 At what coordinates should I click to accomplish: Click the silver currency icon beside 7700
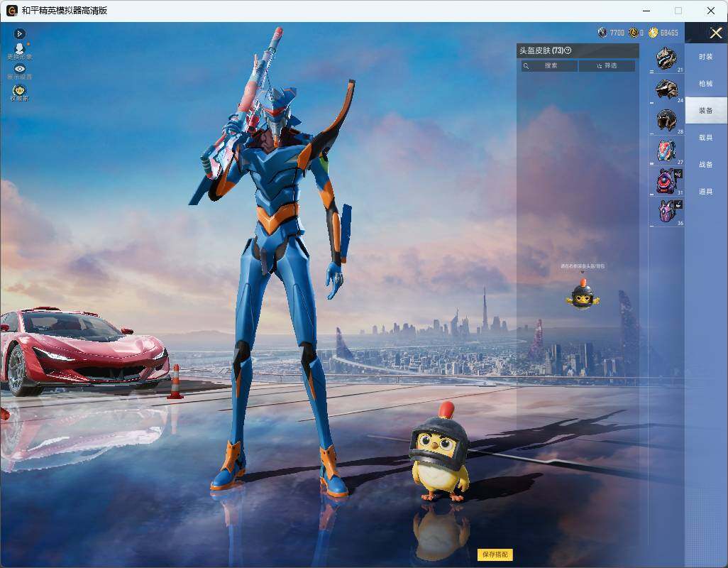602,33
